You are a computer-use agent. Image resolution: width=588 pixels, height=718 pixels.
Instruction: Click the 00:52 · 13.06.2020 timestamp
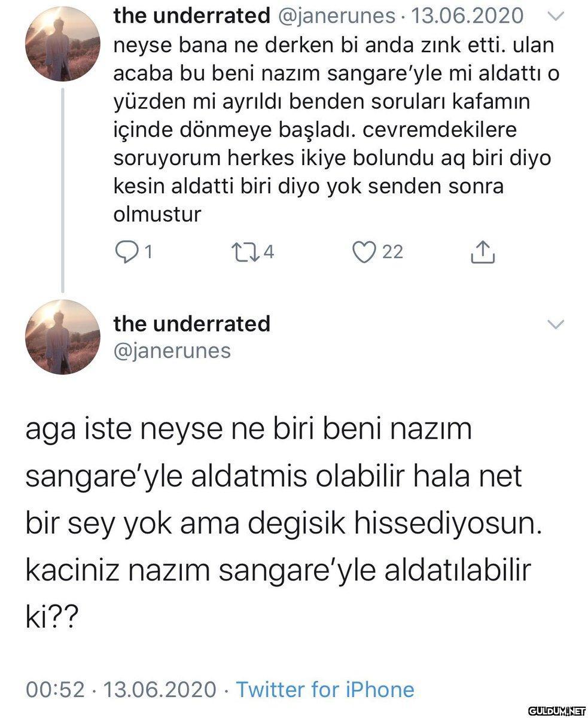[x=120, y=690]
